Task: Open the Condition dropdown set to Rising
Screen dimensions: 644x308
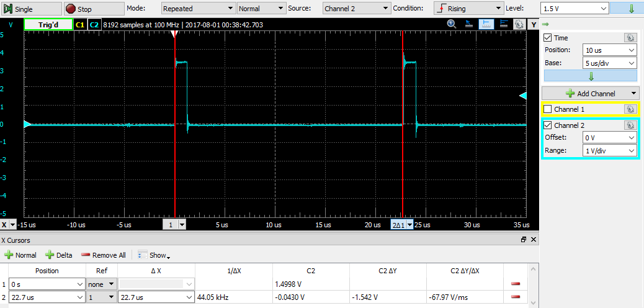Action: tap(468, 8)
